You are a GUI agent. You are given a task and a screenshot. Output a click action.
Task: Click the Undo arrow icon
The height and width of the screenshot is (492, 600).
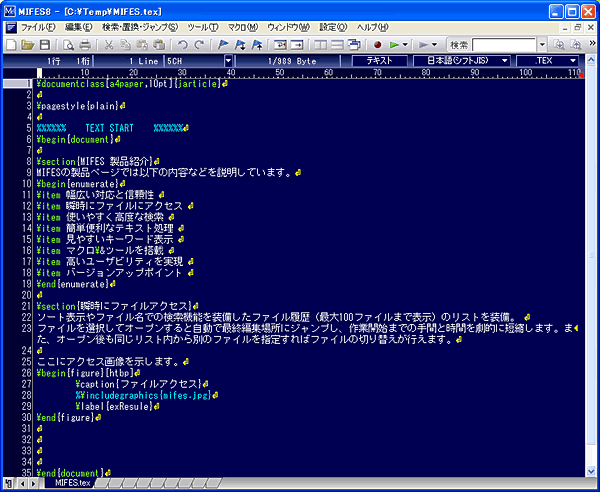(x=183, y=45)
